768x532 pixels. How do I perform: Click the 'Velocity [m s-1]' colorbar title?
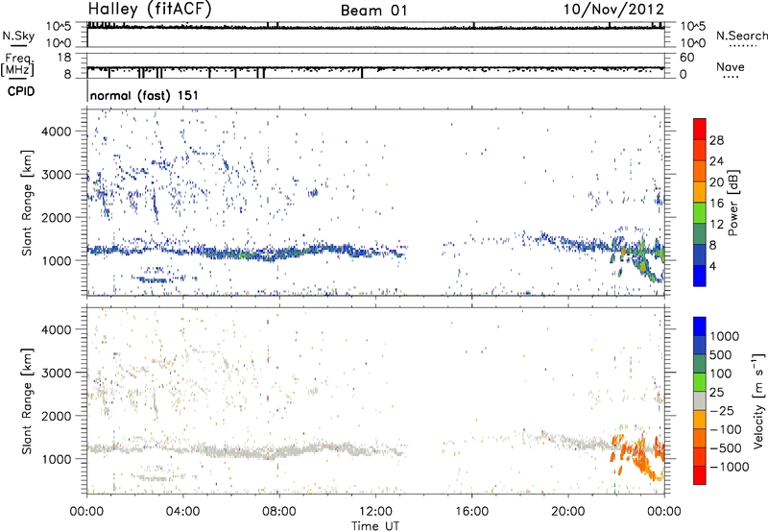[x=758, y=400]
